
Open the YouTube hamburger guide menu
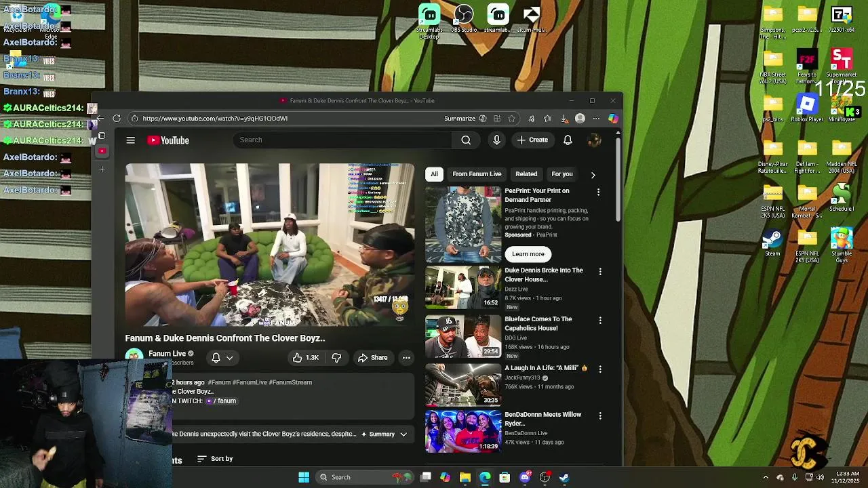click(x=130, y=140)
